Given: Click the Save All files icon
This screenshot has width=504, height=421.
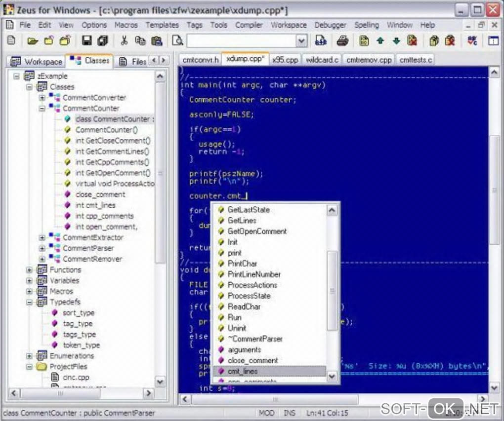Looking at the screenshot, I should point(103,40).
